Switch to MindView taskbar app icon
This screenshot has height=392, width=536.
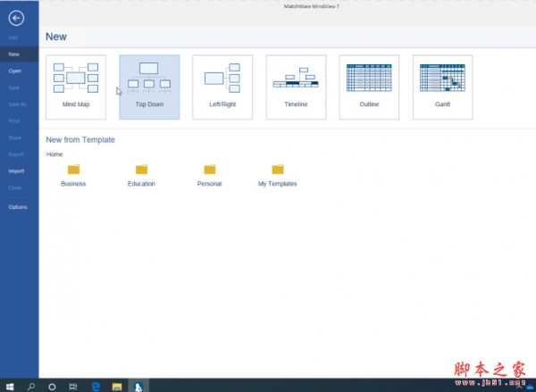click(x=138, y=386)
